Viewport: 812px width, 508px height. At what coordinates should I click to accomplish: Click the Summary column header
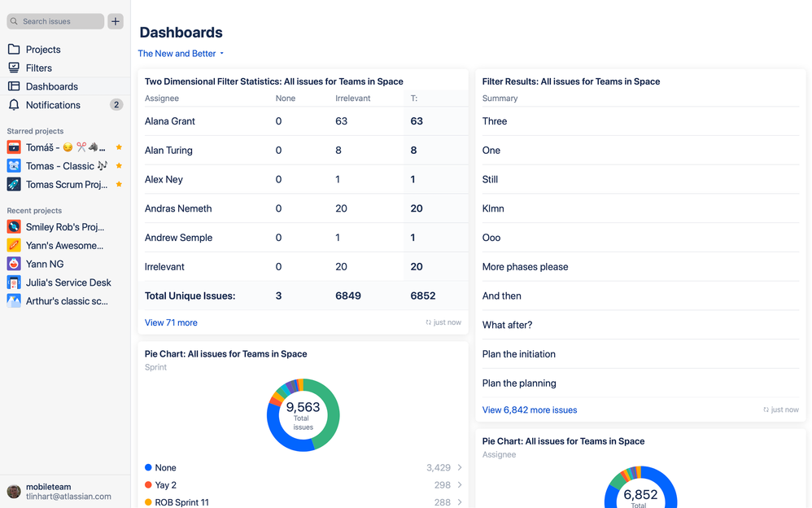click(x=500, y=98)
